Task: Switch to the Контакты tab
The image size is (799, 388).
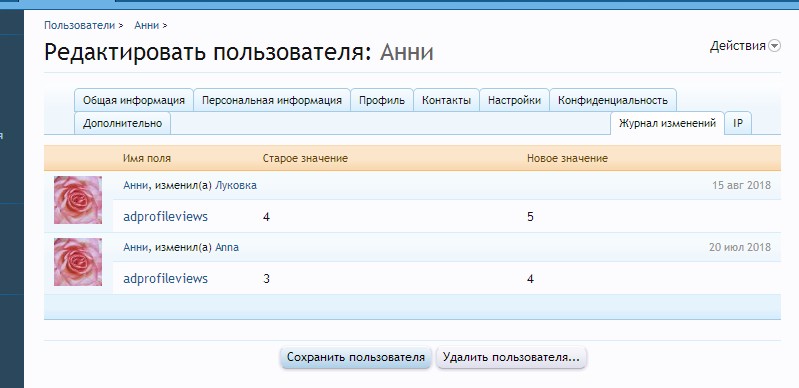Action: pyautogui.click(x=446, y=100)
